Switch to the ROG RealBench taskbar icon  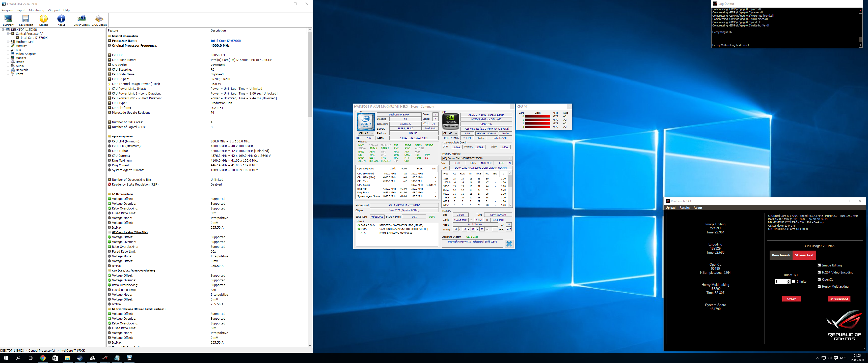point(105,358)
